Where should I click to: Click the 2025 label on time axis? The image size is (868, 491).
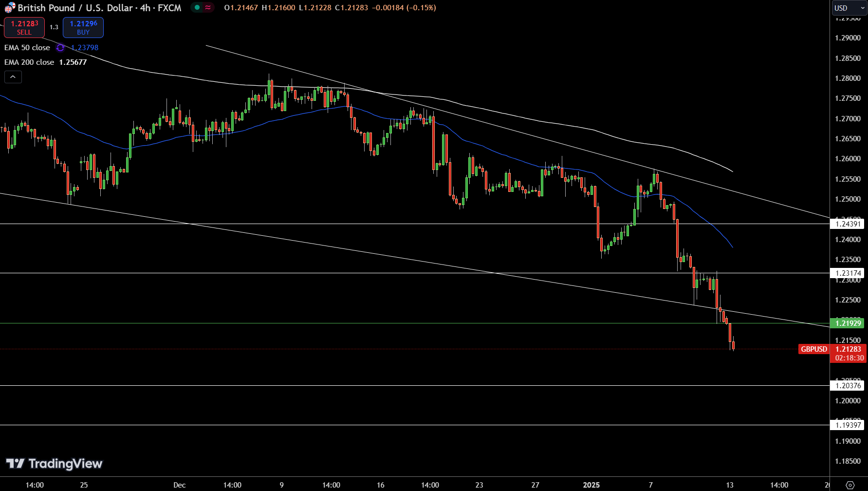pos(591,485)
